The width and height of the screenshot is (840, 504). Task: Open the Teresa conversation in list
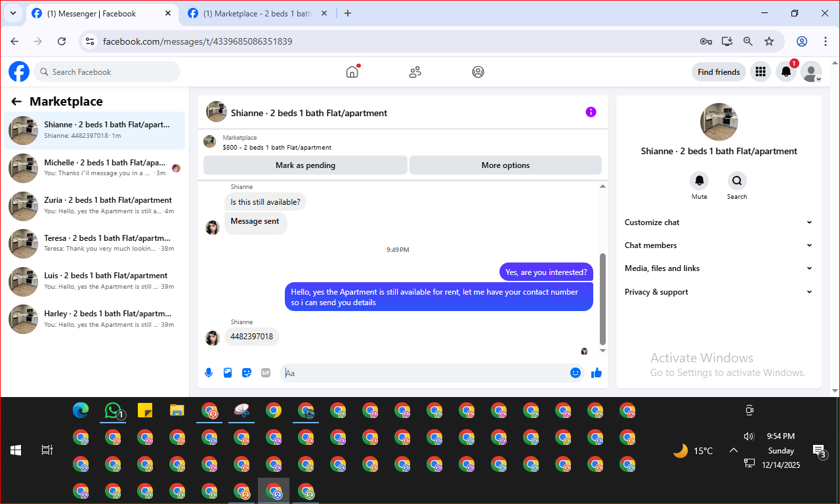point(95,243)
